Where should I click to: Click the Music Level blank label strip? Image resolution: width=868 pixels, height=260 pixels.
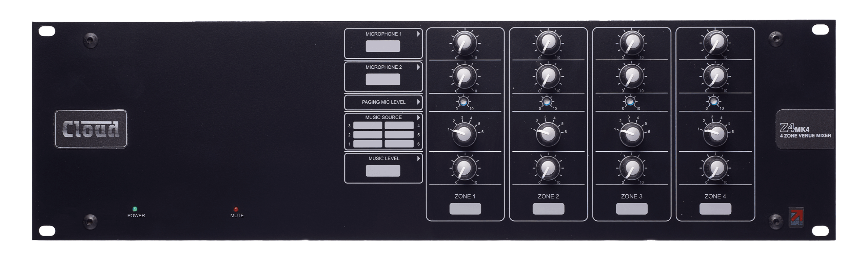(383, 171)
